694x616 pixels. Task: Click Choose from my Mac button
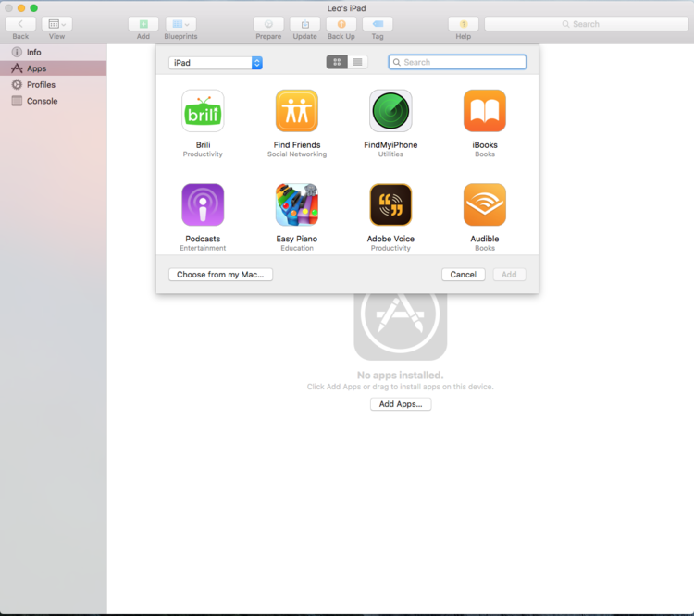[x=220, y=275]
